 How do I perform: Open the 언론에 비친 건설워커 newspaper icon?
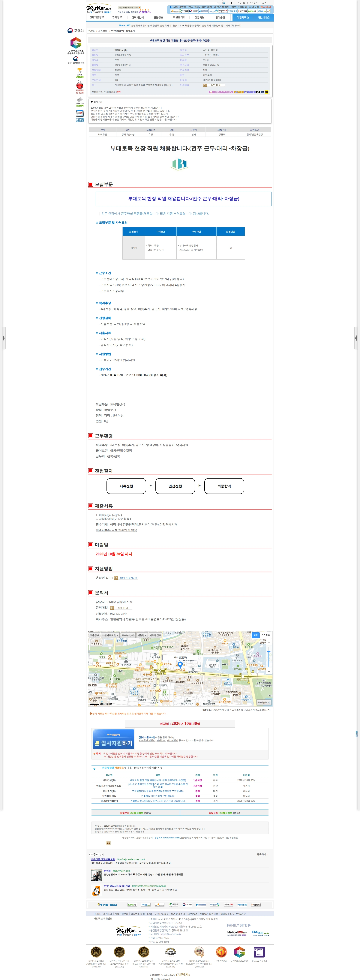79,102
